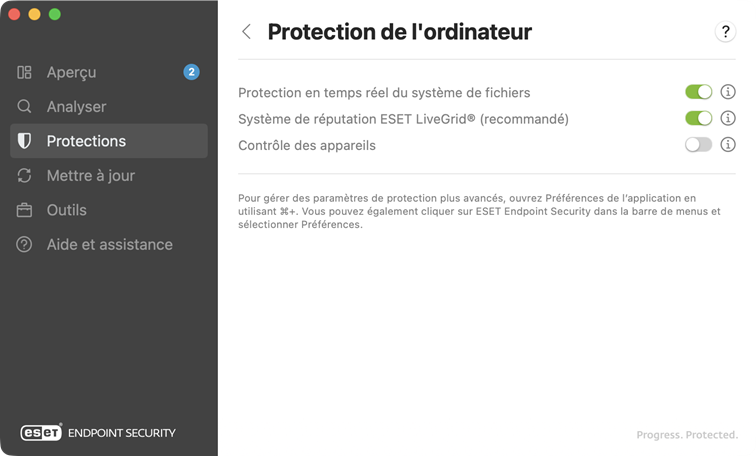Click the Aide et assistance question icon
756x456 pixels.
[x=25, y=245]
